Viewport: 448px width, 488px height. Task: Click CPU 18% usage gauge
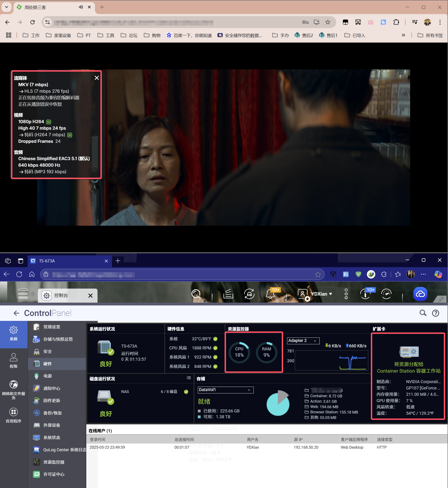pyautogui.click(x=239, y=352)
